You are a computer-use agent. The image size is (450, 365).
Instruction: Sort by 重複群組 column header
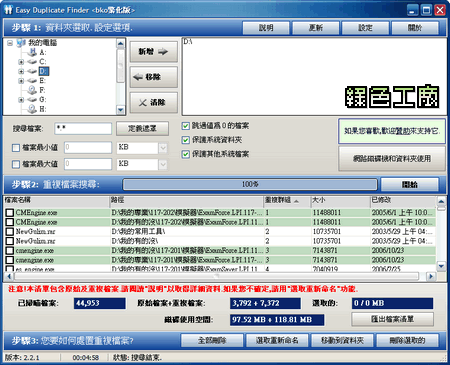287,200
